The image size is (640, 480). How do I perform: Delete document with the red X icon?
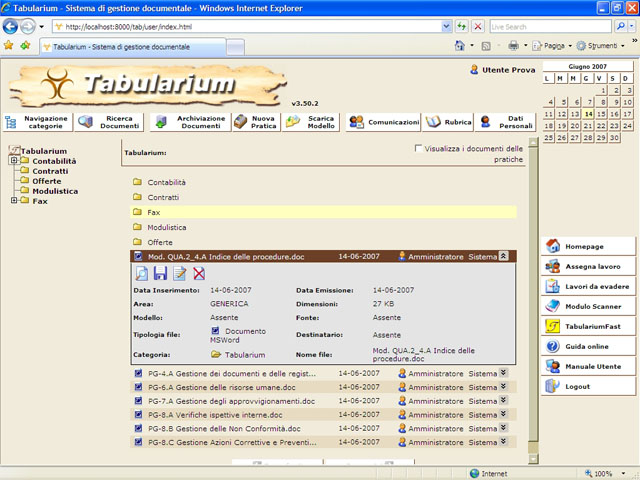point(199,273)
